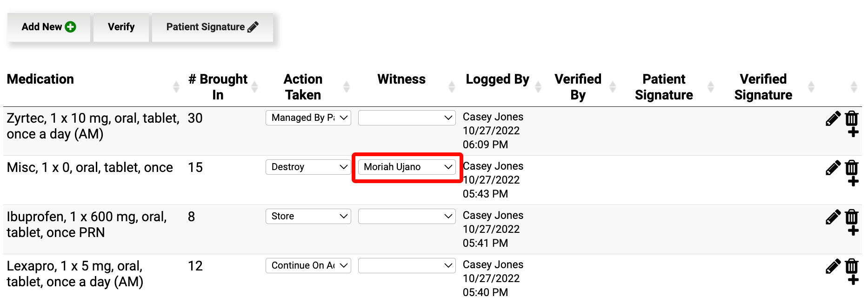Viewport: 868px width, 303px height.
Task: Open the Moriah Ujano witness dropdown
Action: [x=407, y=167]
